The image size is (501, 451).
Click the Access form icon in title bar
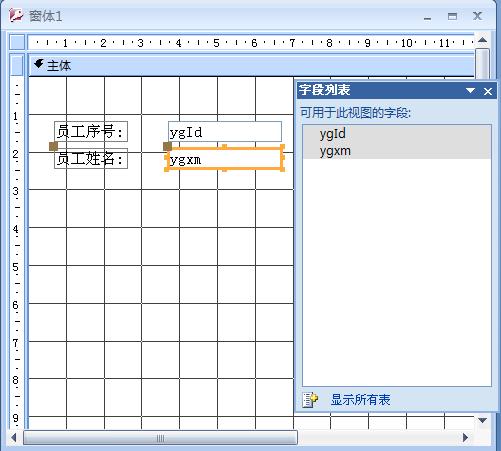coord(16,15)
